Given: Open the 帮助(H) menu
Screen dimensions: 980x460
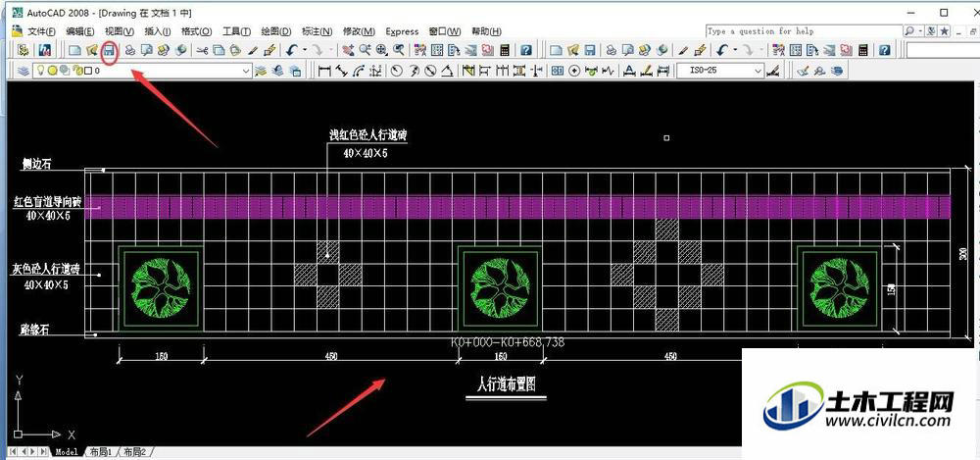Looking at the screenshot, I should (486, 31).
